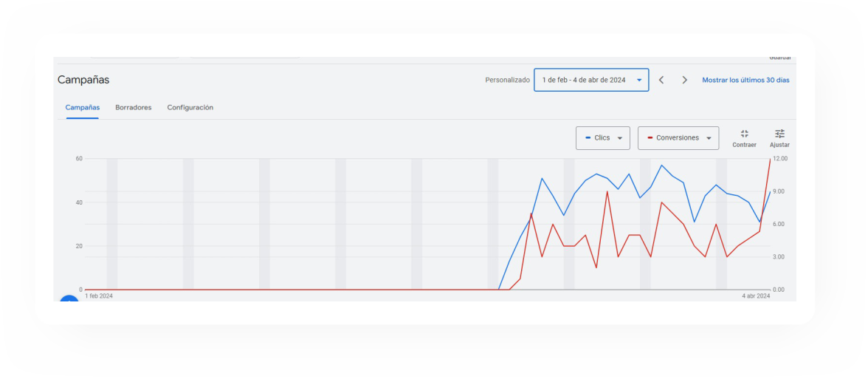Click the '1 feb 2024' axis label
The height and width of the screenshot is (379, 868).
click(x=99, y=296)
